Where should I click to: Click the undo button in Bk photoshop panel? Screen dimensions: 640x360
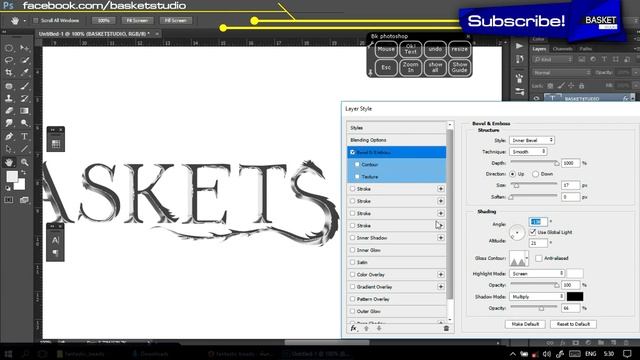[435, 49]
